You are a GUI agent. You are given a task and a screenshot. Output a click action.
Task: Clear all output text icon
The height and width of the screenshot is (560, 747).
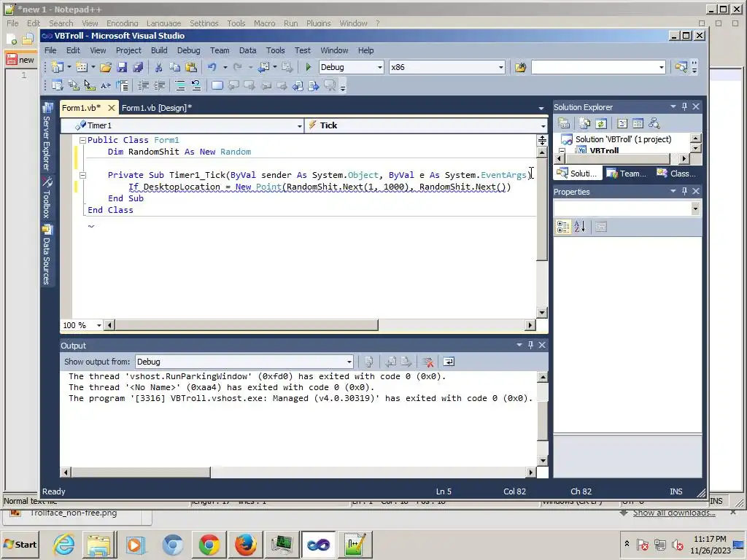point(427,362)
